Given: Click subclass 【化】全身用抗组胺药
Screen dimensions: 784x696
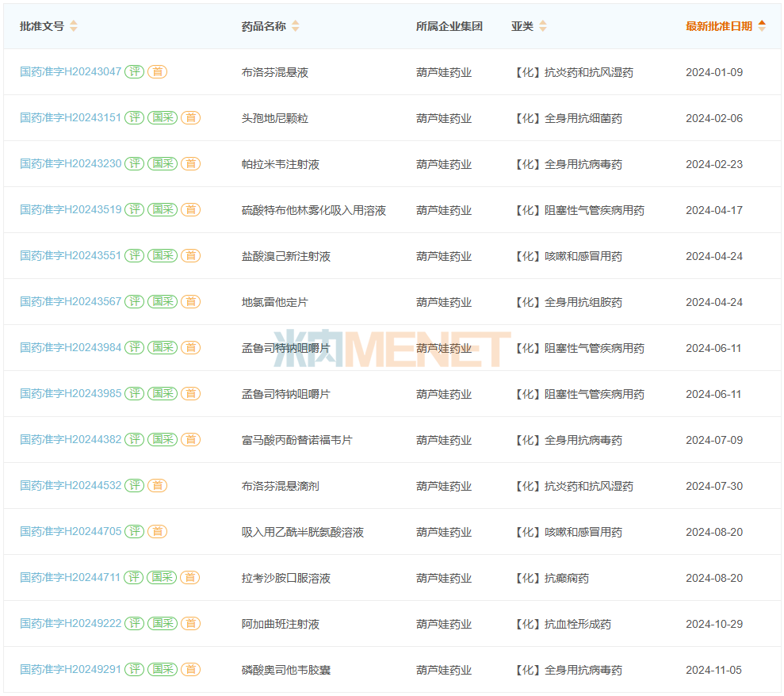Looking at the screenshot, I should [x=567, y=303].
